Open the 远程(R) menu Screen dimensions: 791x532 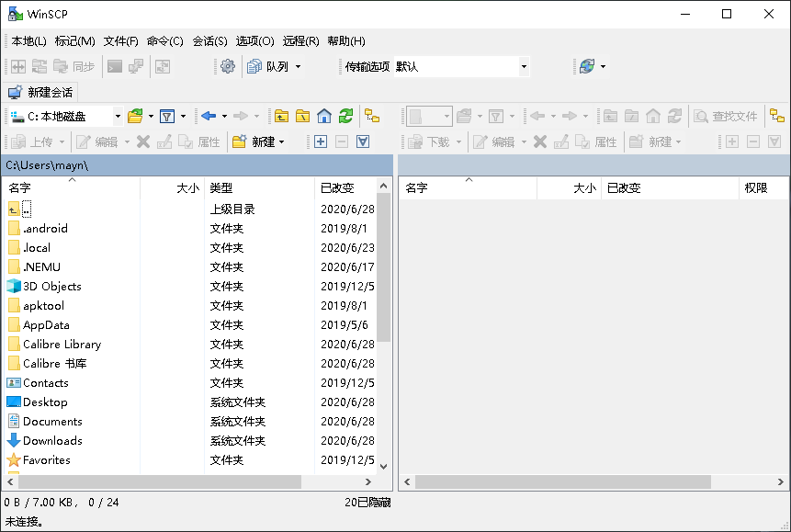click(x=300, y=40)
